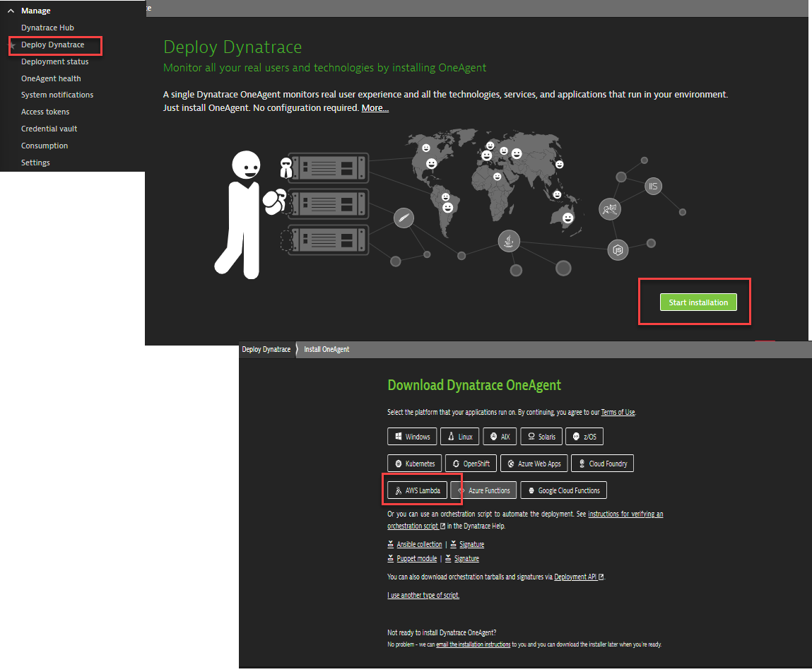Choose the Windows platform button

tap(412, 437)
